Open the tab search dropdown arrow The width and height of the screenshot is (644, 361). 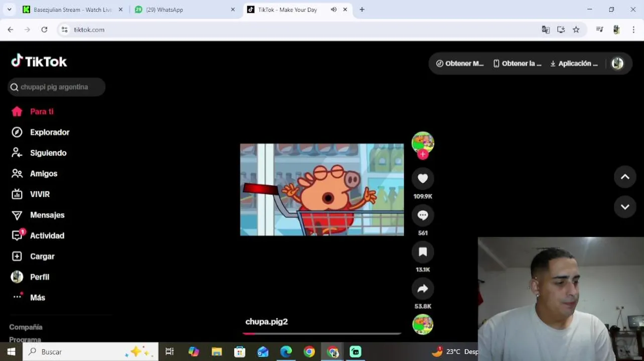click(x=9, y=10)
